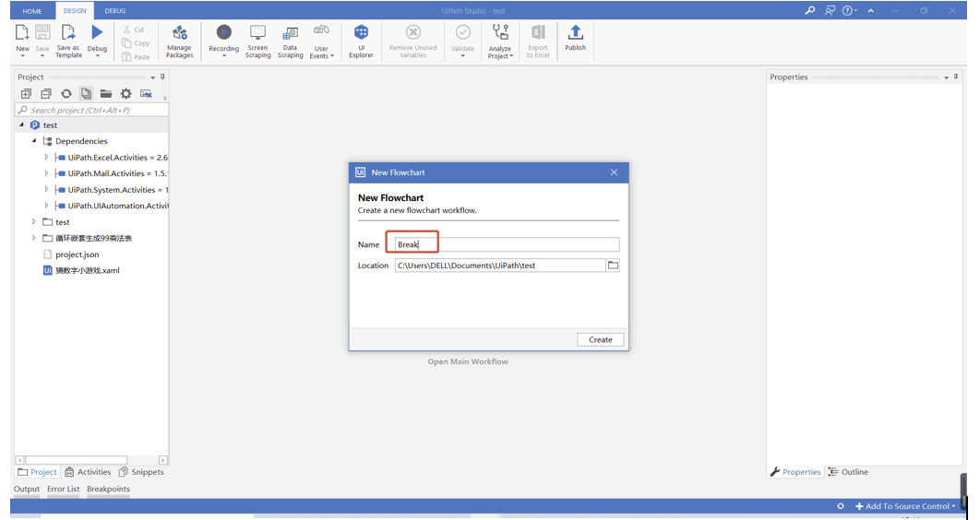Click the Create button
This screenshot has height=520, width=980.
[600, 339]
